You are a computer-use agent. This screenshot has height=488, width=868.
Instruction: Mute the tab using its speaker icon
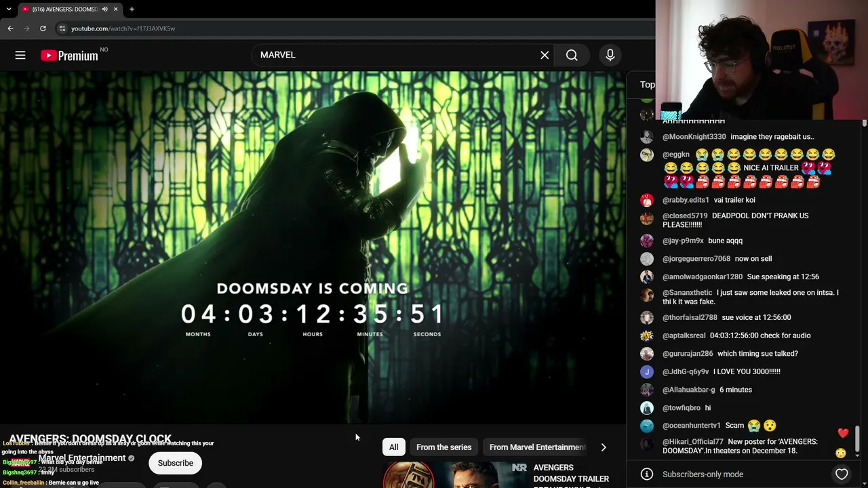click(x=104, y=9)
